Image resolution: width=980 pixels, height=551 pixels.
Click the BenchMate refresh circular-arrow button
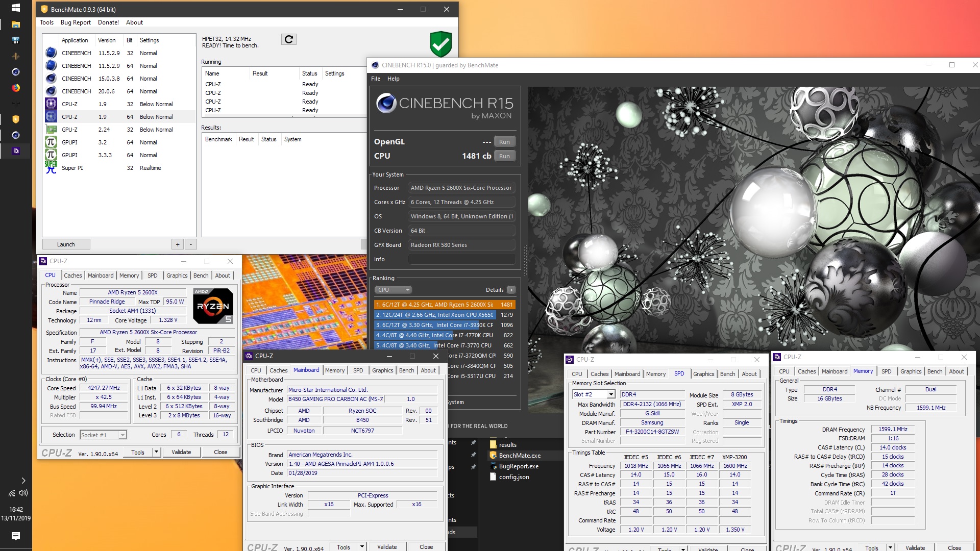pos(288,39)
